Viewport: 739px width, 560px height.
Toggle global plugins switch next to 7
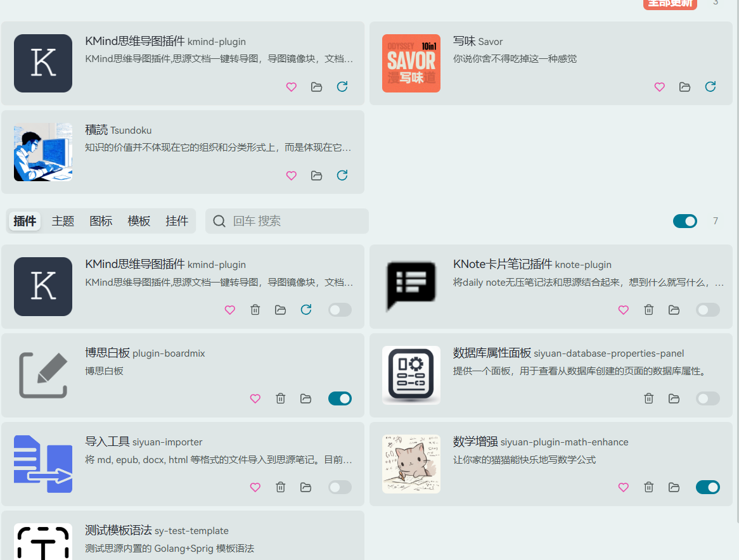tap(684, 221)
